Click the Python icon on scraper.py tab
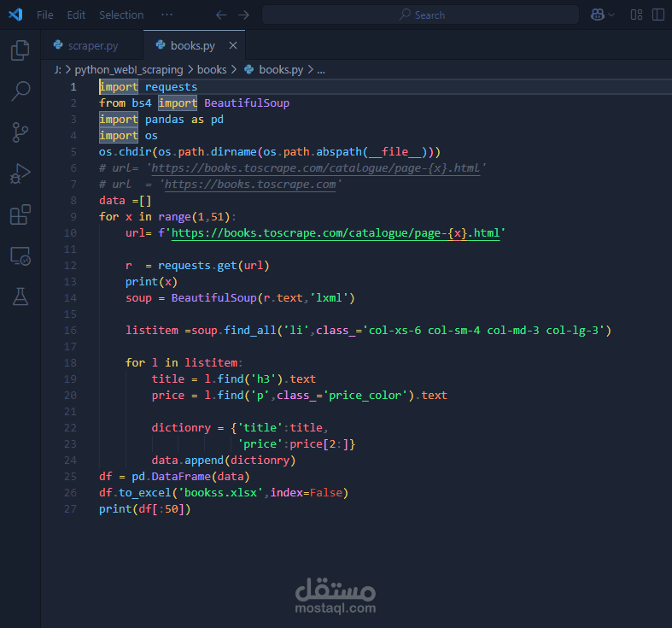The width and height of the screenshot is (672, 628). (58, 45)
